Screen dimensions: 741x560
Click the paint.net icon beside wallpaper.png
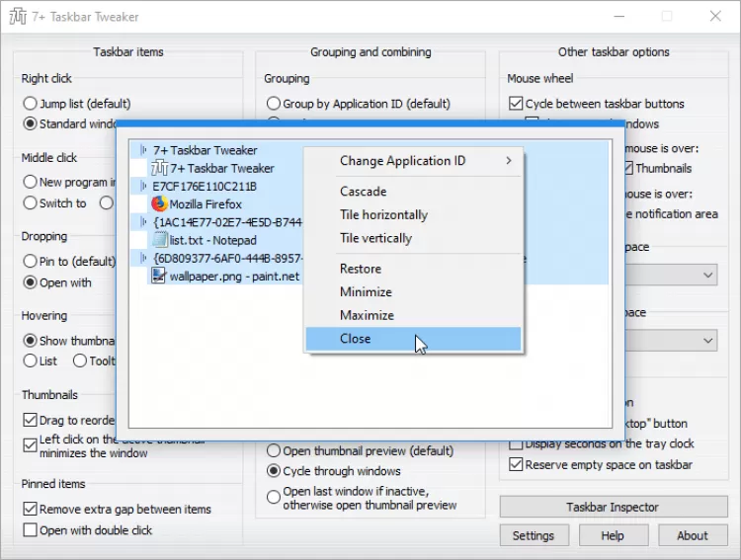pos(159,276)
